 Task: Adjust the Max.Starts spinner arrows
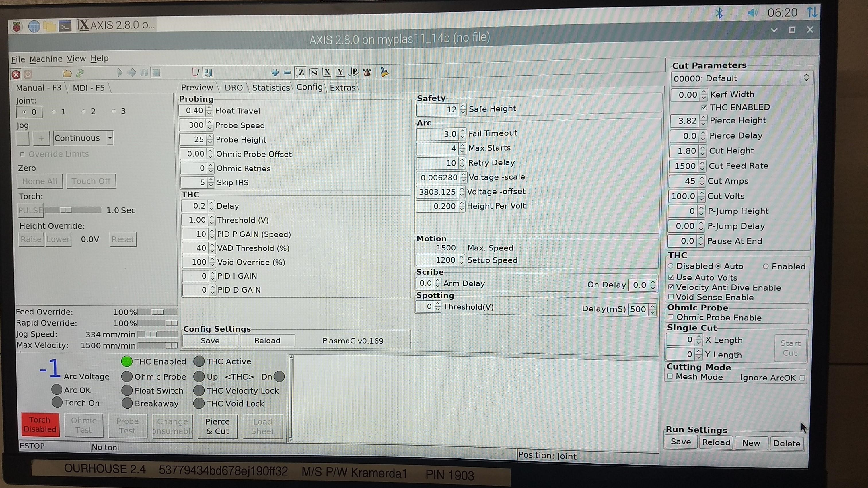click(462, 148)
